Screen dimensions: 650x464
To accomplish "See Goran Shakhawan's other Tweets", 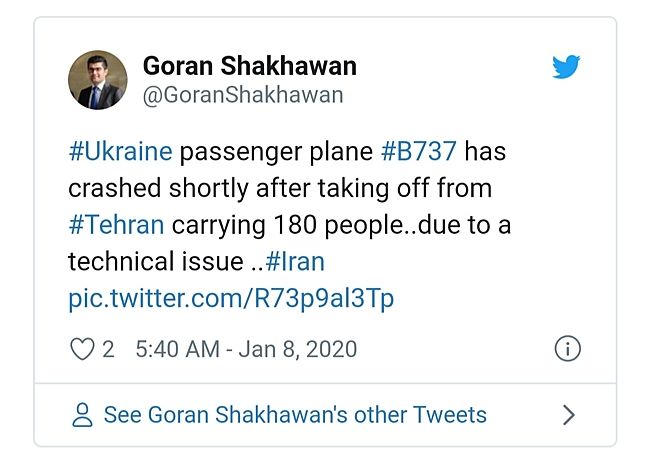I will coord(295,415).
